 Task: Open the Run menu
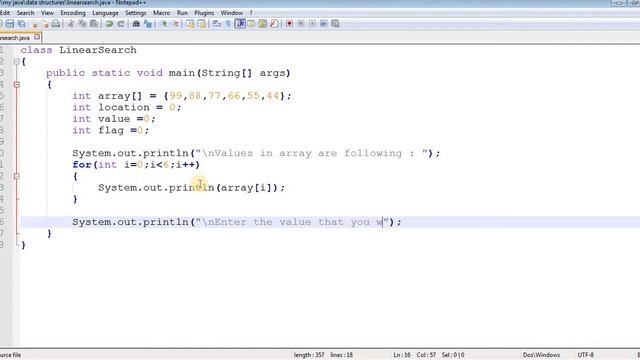pyautogui.click(x=182, y=13)
